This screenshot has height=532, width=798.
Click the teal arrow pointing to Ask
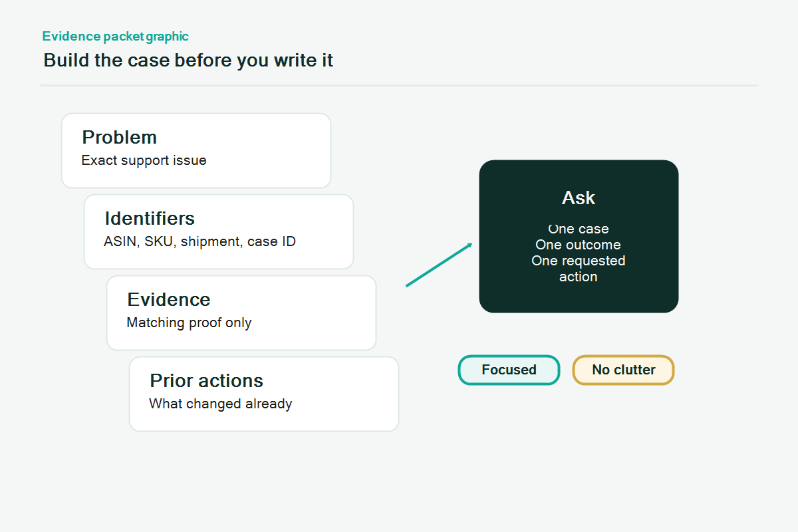439,265
